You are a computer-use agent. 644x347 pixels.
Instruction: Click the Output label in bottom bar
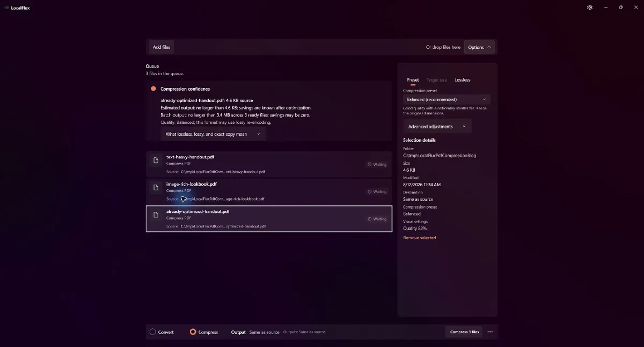point(238,332)
